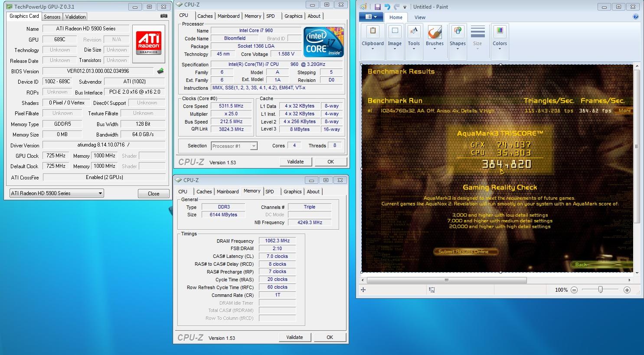This screenshot has width=644, height=355.
Task: Click the GPU-Z title bar icon
Action: click(10, 7)
